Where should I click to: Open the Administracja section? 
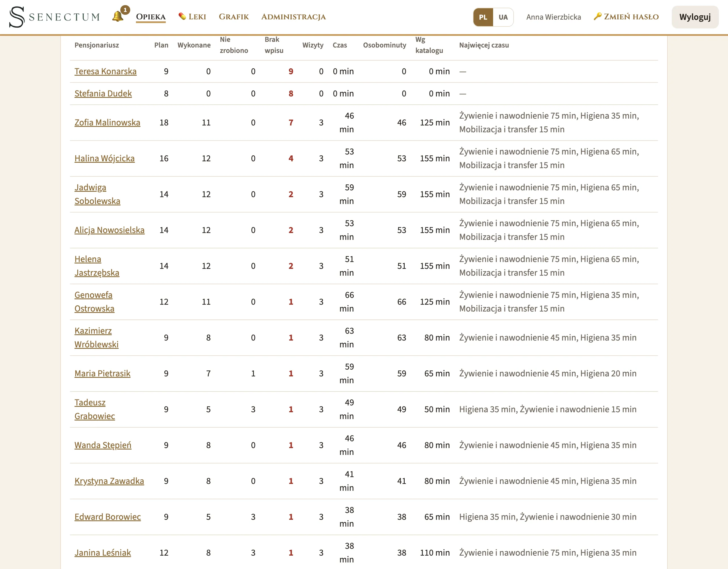[293, 17]
